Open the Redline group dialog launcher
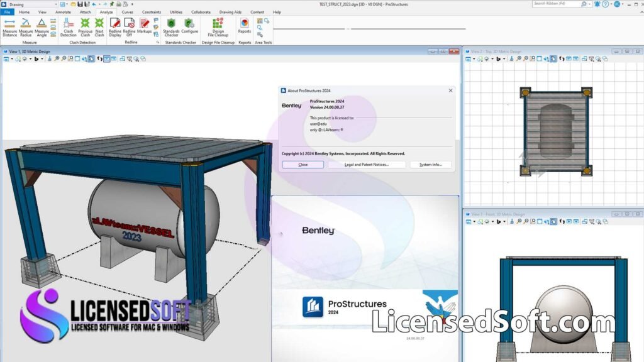The image size is (644, 362). (157, 42)
